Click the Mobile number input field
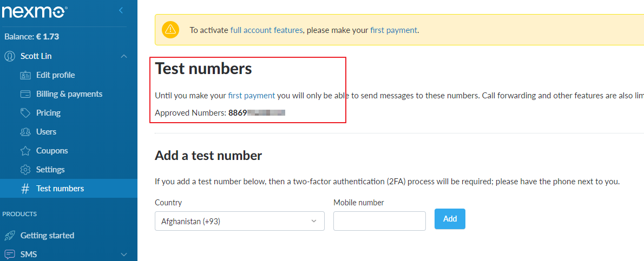Viewport: 644px width, 261px height. 379,221
